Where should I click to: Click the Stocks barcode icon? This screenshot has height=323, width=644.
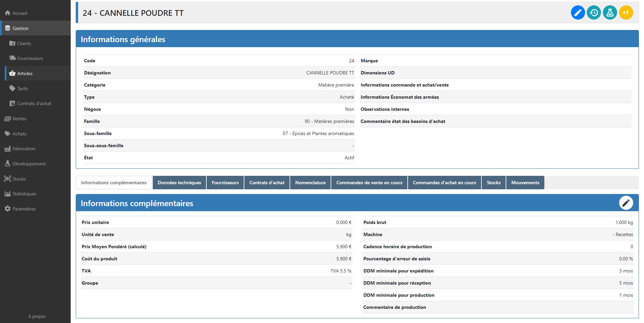click(x=7, y=179)
